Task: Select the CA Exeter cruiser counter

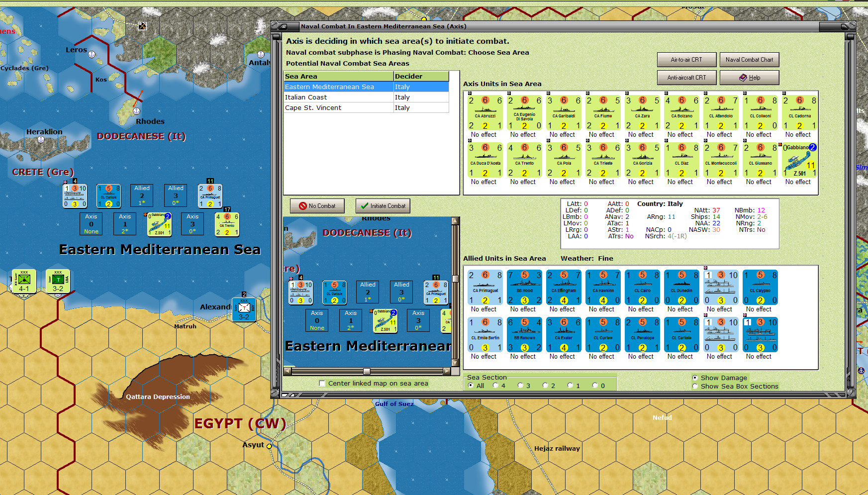Action: [x=564, y=335]
